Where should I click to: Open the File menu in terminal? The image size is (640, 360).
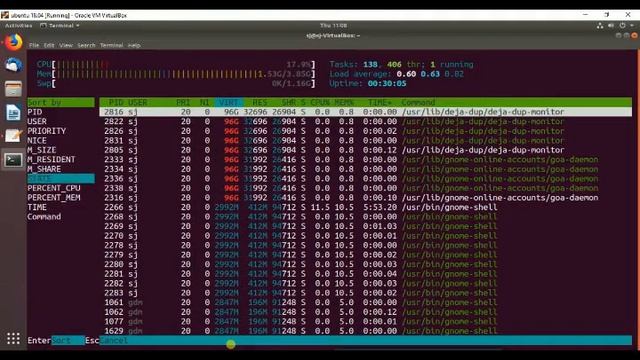point(34,45)
